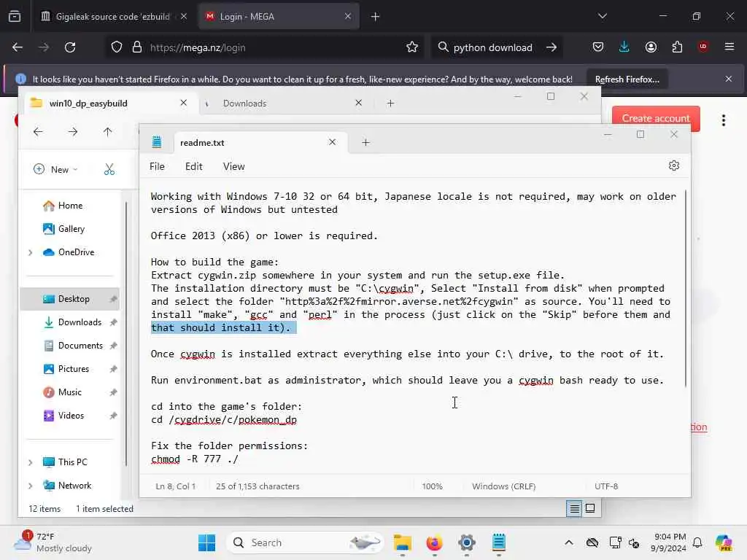This screenshot has height=560, width=747.
Task: Expand Network tree node
Action: pyautogui.click(x=31, y=486)
